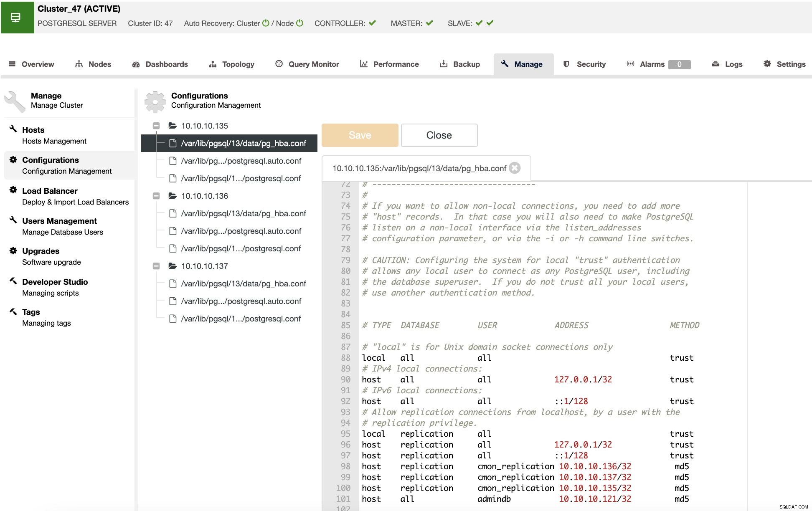Open the Backup tab
The height and width of the screenshot is (511, 812).
point(459,64)
